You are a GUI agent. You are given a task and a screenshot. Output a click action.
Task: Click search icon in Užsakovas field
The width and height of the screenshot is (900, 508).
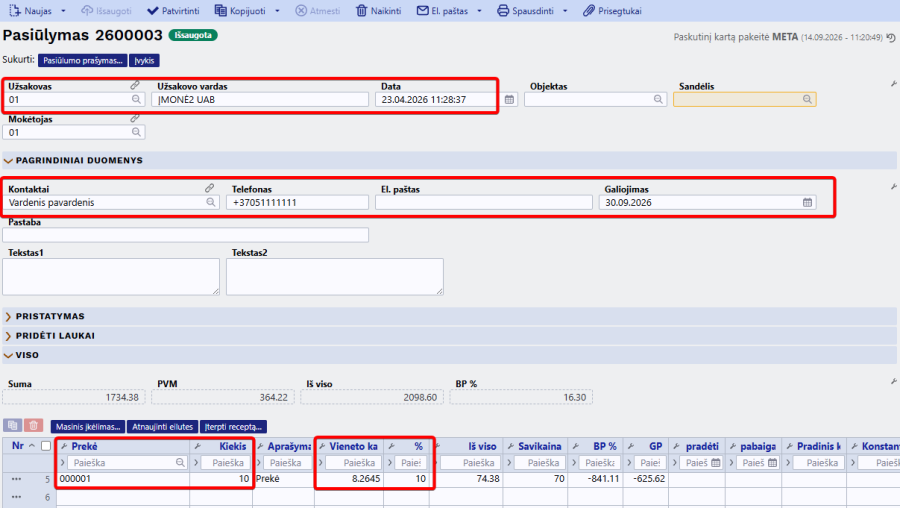(x=136, y=99)
